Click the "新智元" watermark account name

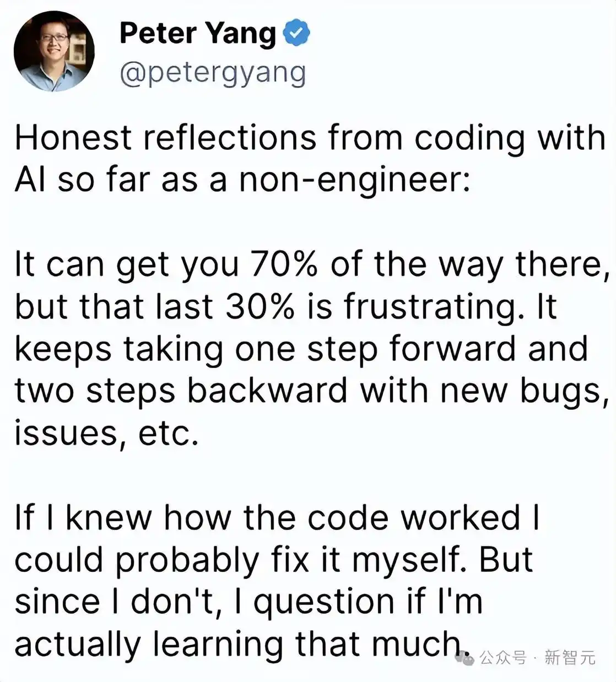(570, 657)
